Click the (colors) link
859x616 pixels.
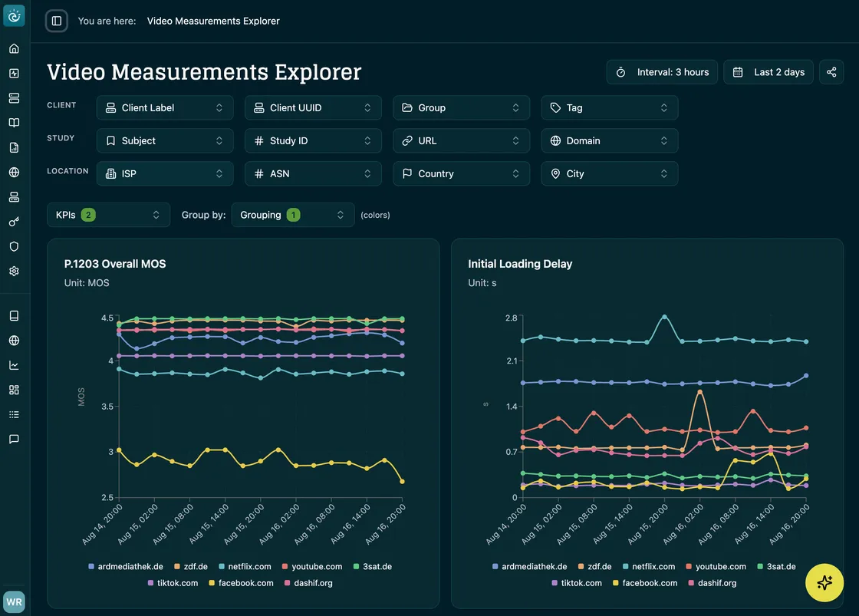tap(375, 215)
